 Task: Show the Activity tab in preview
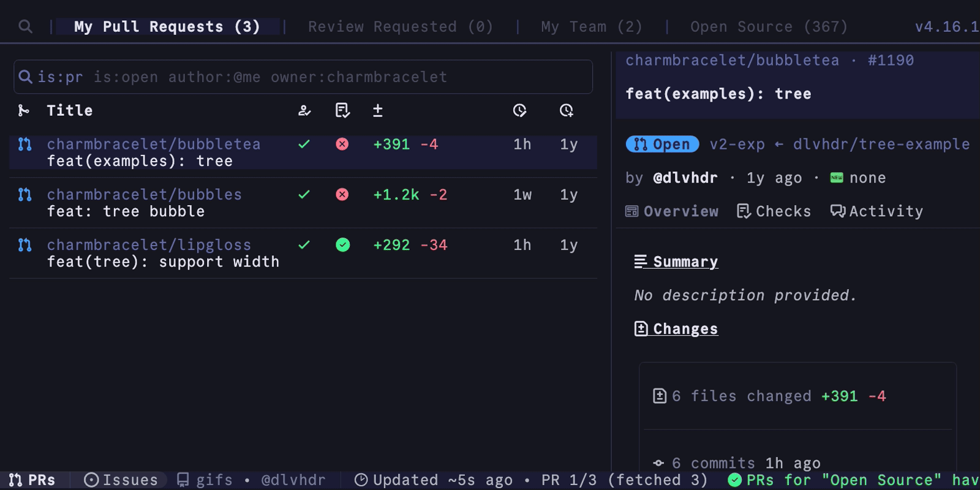(x=876, y=211)
